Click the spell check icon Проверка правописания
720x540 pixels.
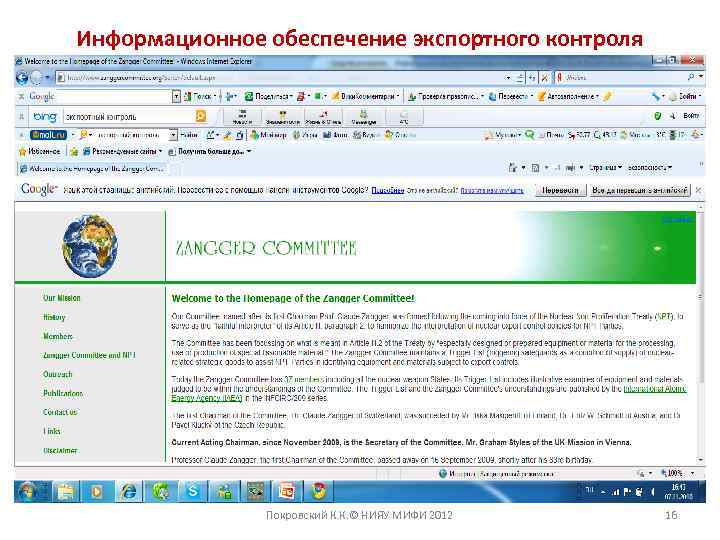(x=412, y=96)
